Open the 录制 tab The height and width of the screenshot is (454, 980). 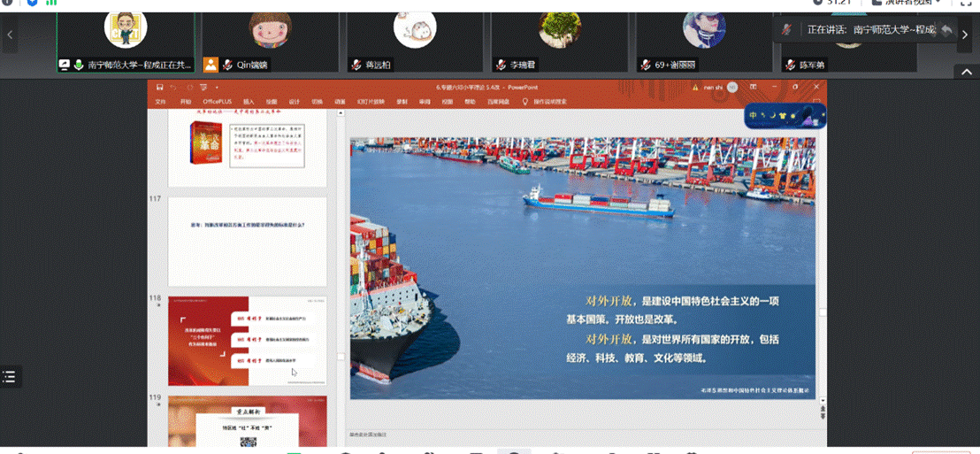click(x=402, y=101)
